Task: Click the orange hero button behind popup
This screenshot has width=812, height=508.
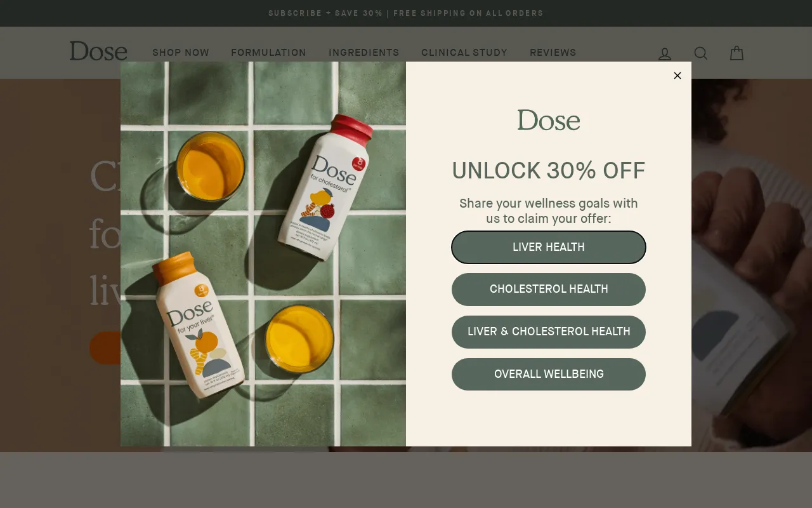Action: (x=105, y=347)
